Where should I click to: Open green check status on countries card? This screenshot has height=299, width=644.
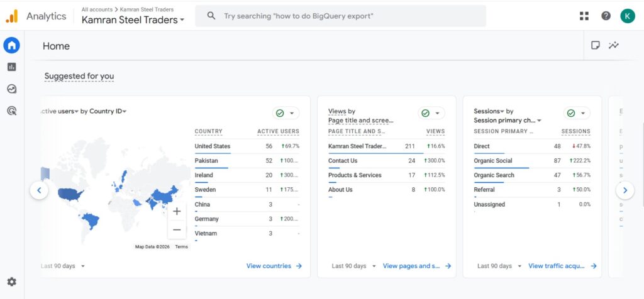(x=286, y=113)
